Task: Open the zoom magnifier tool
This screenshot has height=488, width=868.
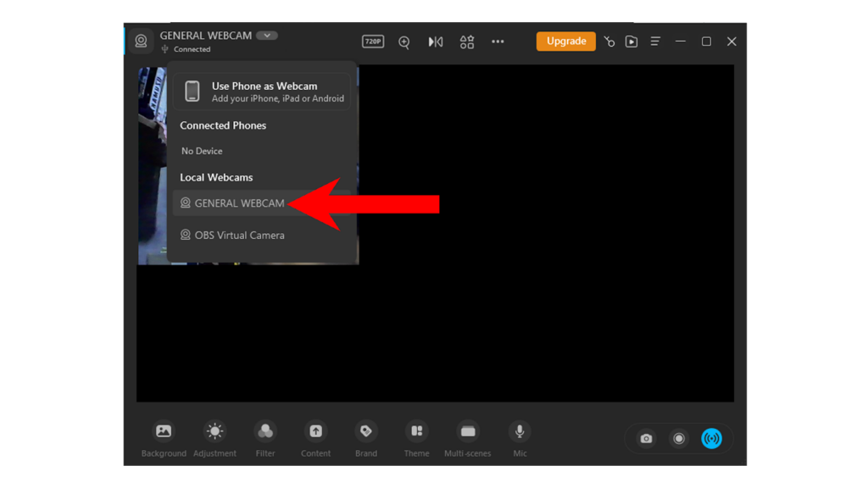Action: click(x=404, y=42)
